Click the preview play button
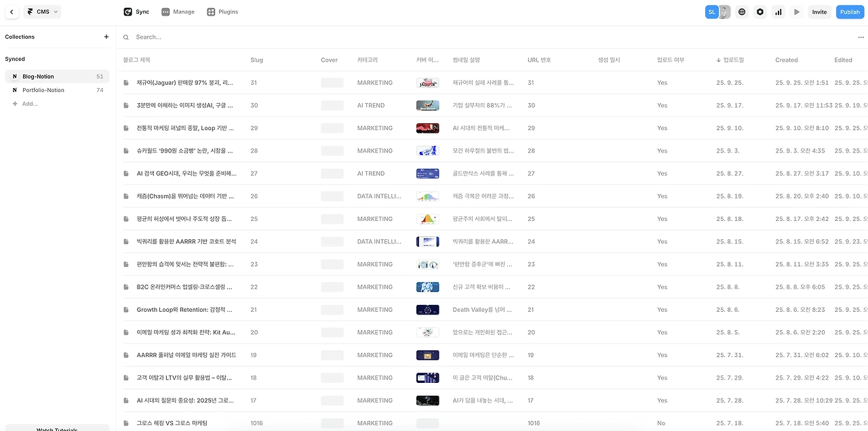Image resolution: width=868 pixels, height=431 pixels. click(797, 12)
